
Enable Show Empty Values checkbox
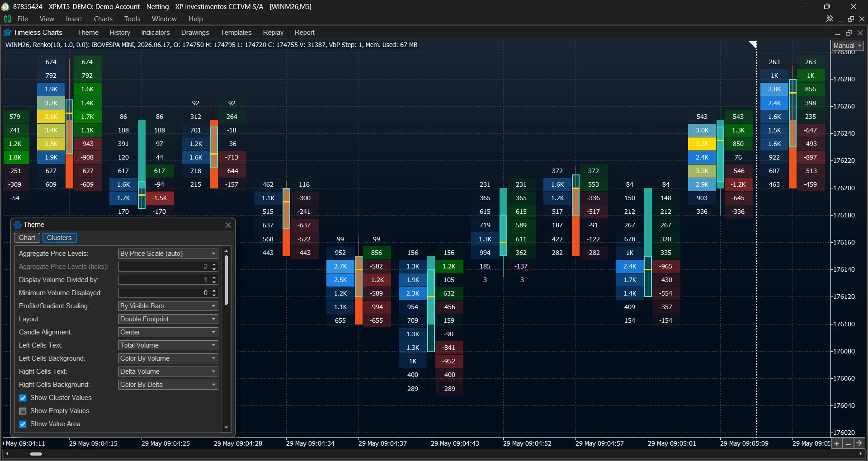point(23,411)
